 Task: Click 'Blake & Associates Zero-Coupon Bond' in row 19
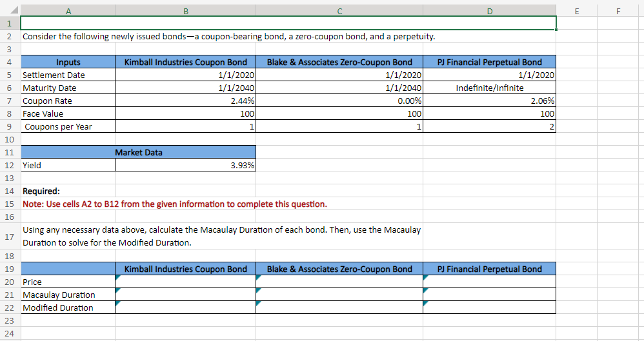coord(339,269)
